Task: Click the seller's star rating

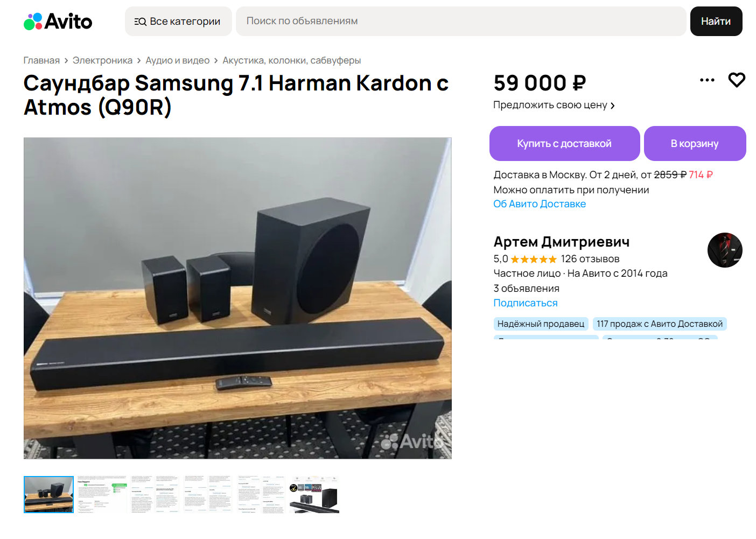Action: pos(533,259)
